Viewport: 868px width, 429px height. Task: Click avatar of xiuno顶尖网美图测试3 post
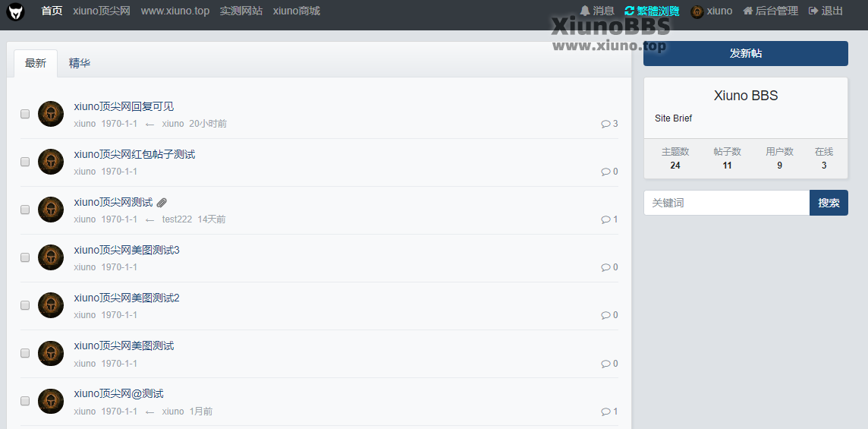click(x=50, y=257)
